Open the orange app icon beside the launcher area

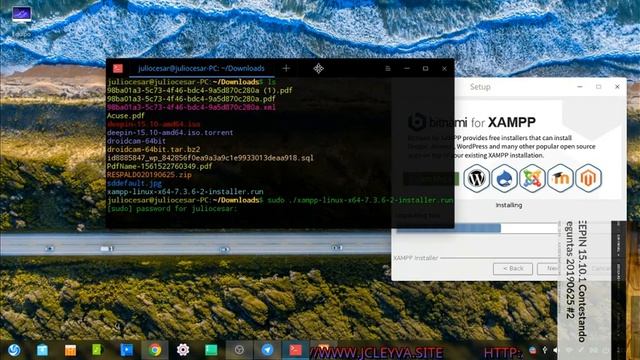click(x=70, y=350)
